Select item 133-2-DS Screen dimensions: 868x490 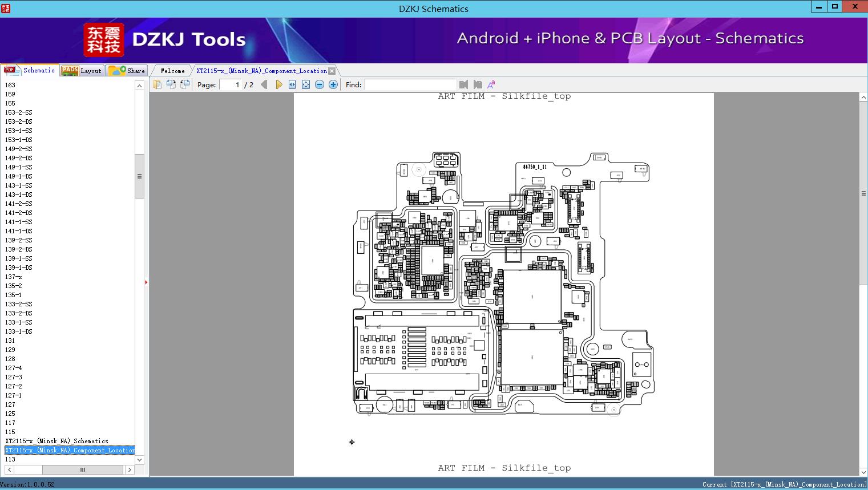tap(19, 313)
